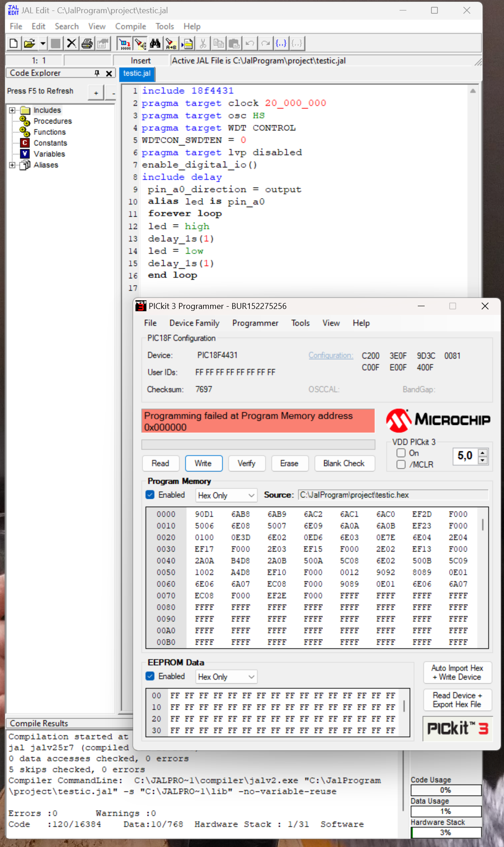Switch to the testic.jal editor tab
The width and height of the screenshot is (504, 847).
(137, 73)
